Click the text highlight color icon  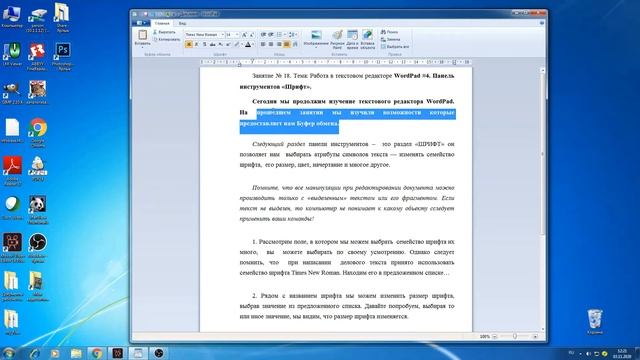[x=236, y=44]
